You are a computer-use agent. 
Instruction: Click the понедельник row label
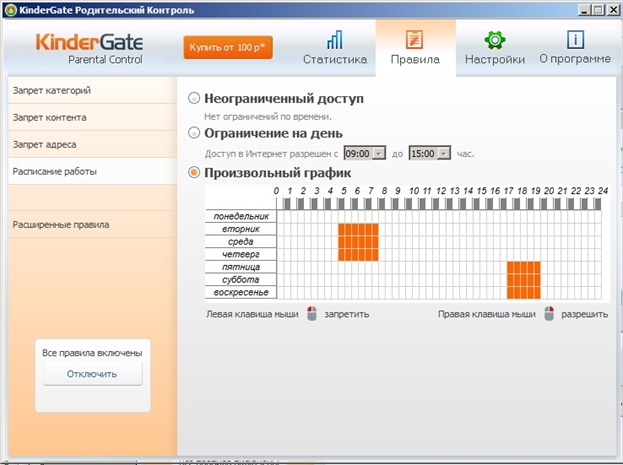point(241,216)
